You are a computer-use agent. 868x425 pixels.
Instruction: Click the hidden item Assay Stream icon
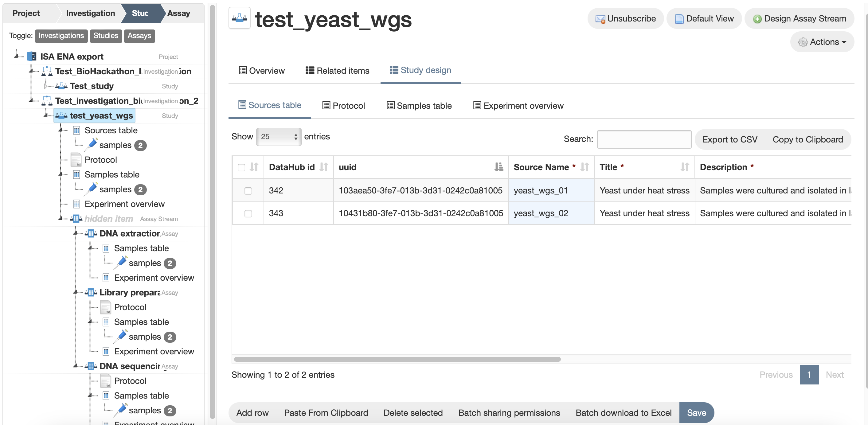click(76, 219)
